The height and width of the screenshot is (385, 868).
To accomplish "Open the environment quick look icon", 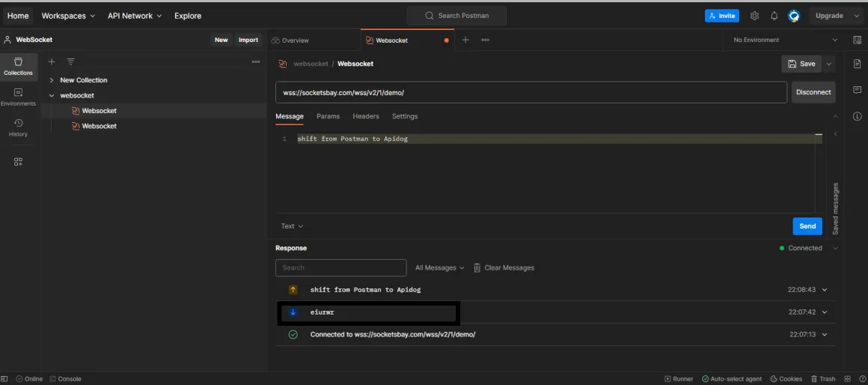I will click(x=857, y=40).
